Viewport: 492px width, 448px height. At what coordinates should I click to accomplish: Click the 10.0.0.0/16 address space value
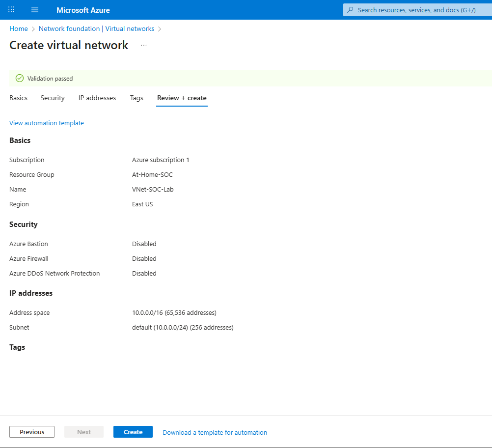[174, 313]
